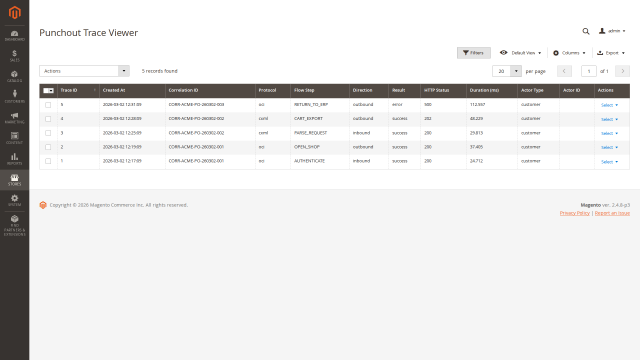This screenshot has width=640, height=360.
Task: Open the Privacy Policy link
Action: click(x=574, y=213)
